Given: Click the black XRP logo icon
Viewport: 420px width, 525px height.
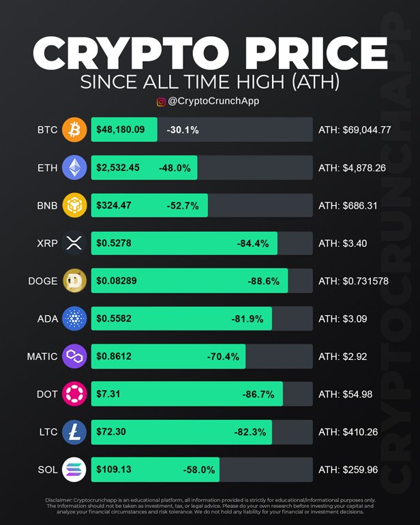Looking at the screenshot, I should coord(74,243).
